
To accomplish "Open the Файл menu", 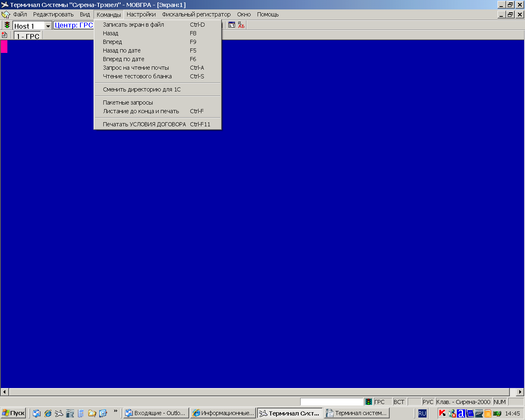I will [20, 14].
